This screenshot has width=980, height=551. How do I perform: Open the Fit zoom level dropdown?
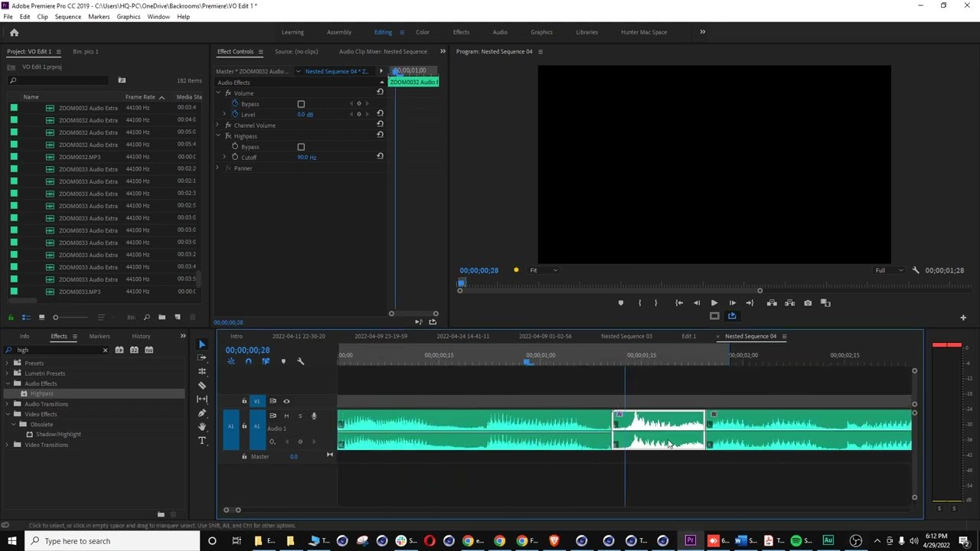click(x=544, y=270)
